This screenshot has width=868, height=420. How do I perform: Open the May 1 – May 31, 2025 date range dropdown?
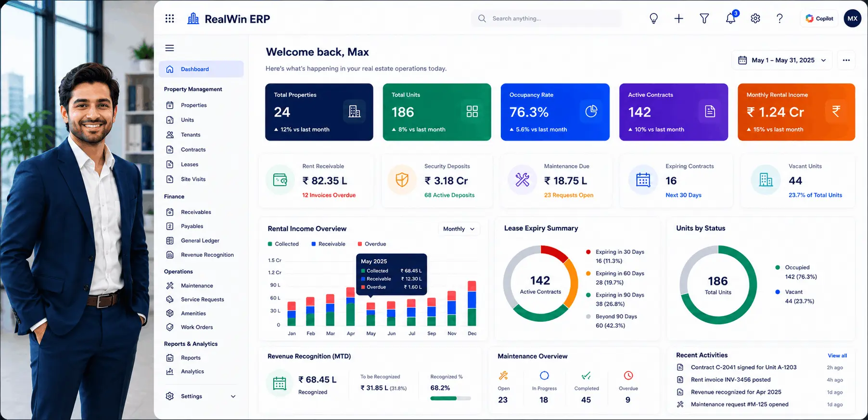click(782, 60)
